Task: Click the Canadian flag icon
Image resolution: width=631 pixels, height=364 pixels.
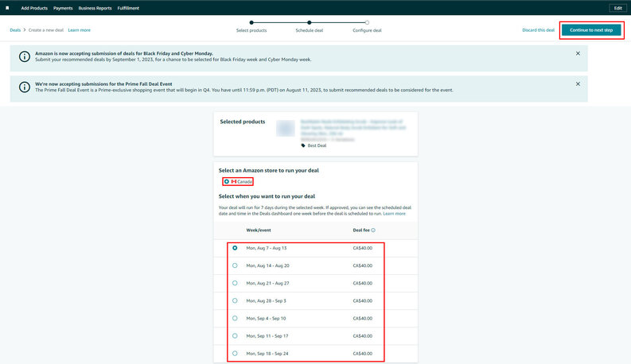Action: (234, 181)
